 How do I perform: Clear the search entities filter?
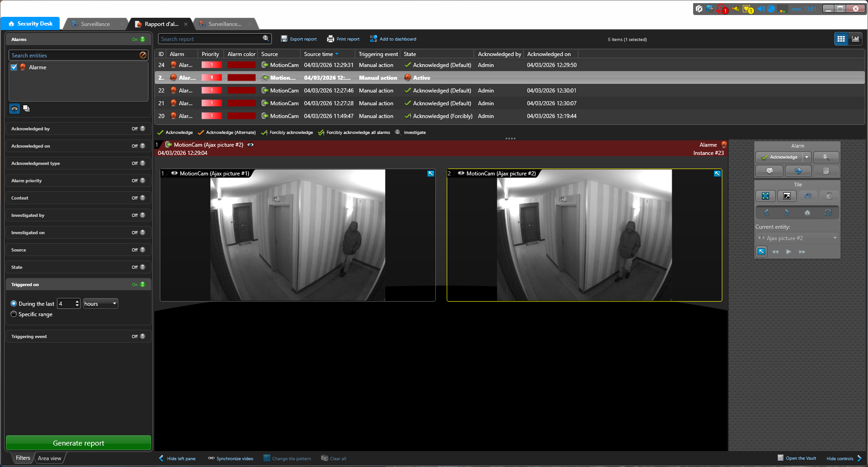point(143,55)
